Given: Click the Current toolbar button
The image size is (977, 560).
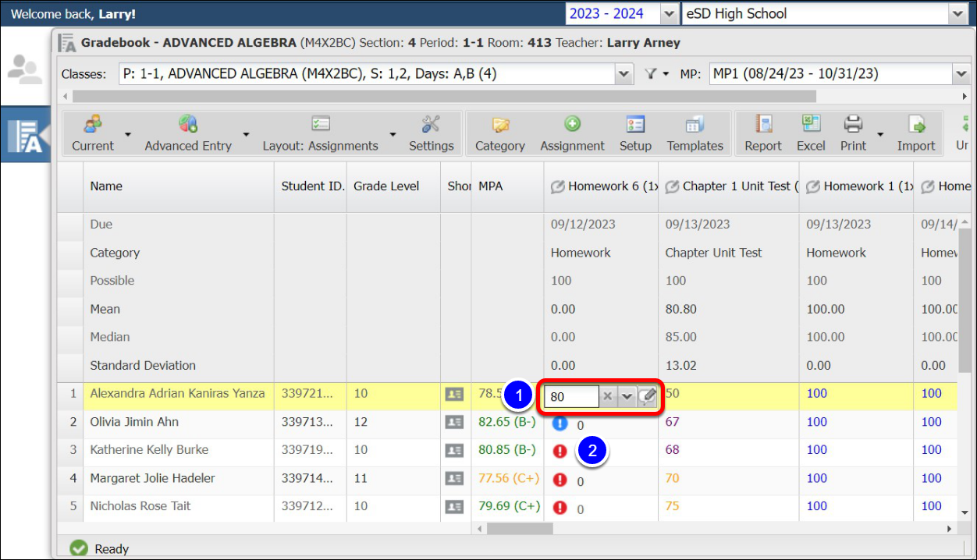Looking at the screenshot, I should (93, 133).
